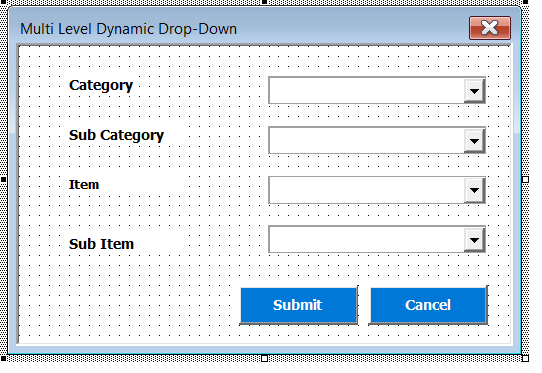Select the Sub Category label

tap(116, 135)
